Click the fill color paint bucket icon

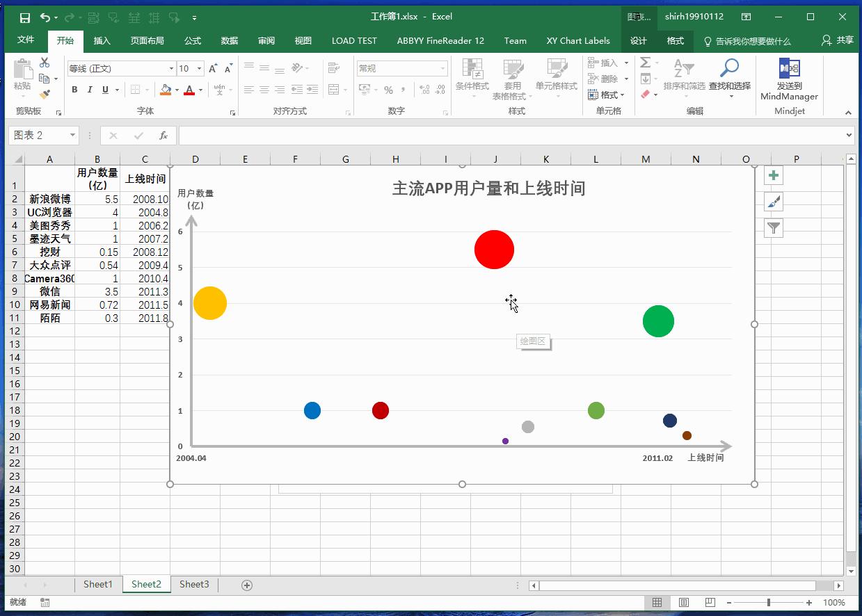tap(166, 90)
